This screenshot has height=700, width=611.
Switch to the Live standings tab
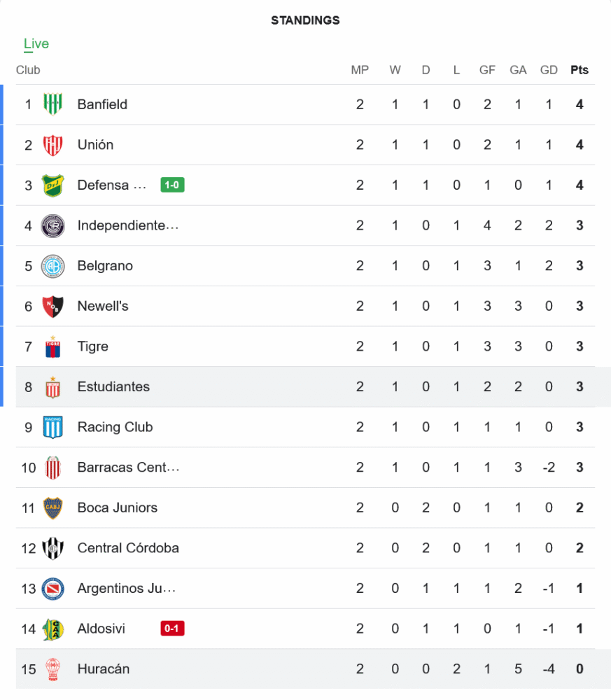(36, 44)
